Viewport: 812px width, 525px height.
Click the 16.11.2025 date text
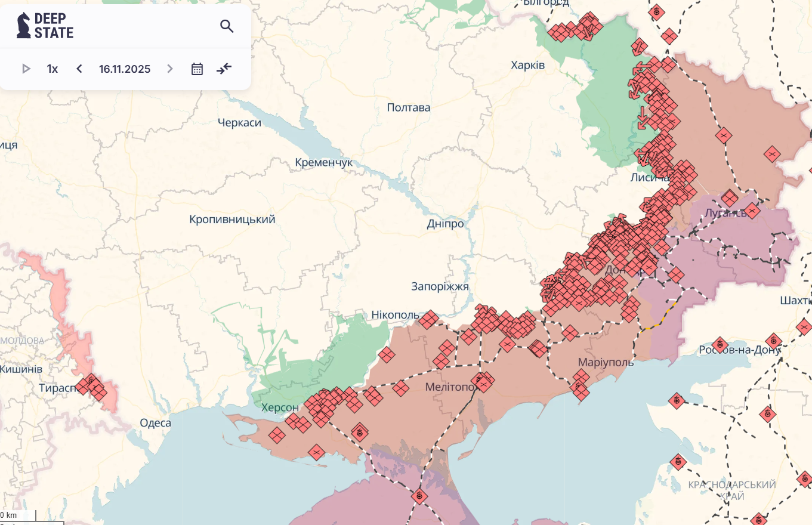pos(125,69)
